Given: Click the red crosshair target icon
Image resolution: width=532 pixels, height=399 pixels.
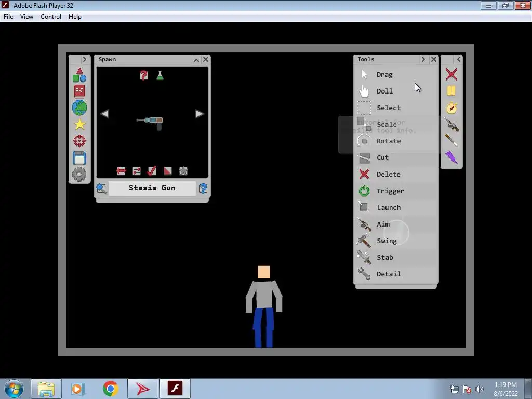Looking at the screenshot, I should 79,141.
